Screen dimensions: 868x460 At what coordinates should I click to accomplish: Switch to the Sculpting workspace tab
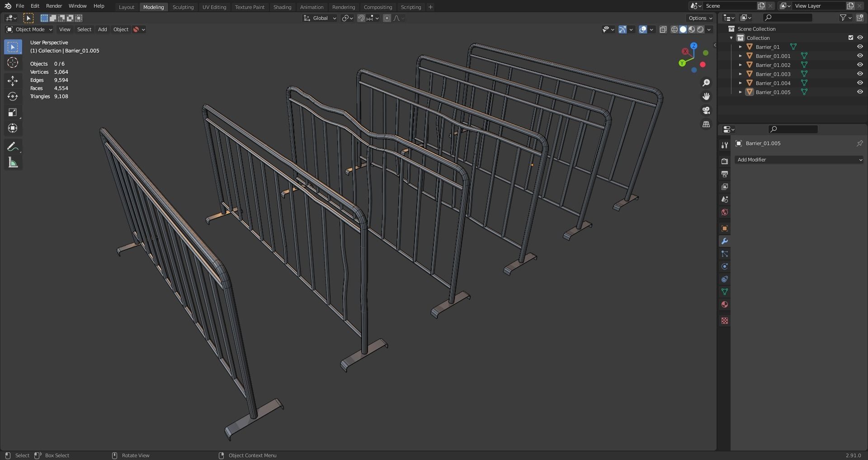[183, 7]
